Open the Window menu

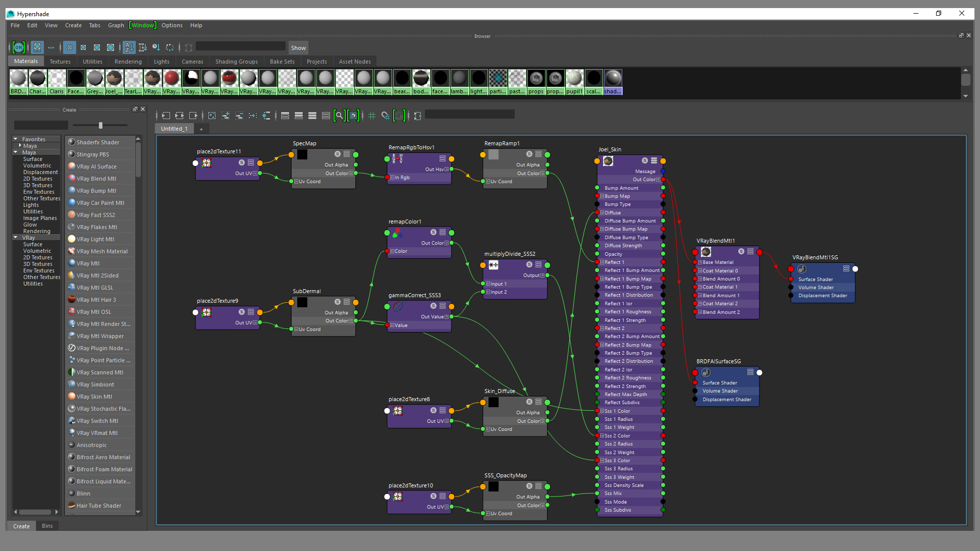tap(143, 25)
